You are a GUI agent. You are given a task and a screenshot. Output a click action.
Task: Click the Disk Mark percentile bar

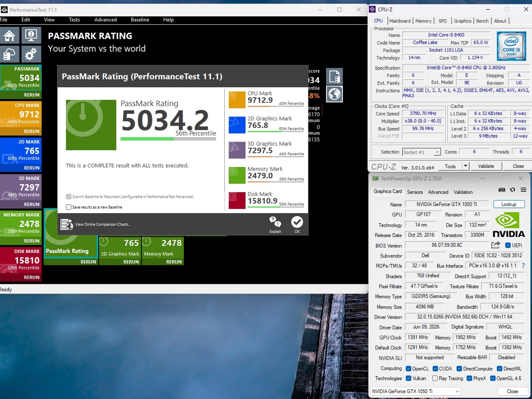(x=276, y=207)
